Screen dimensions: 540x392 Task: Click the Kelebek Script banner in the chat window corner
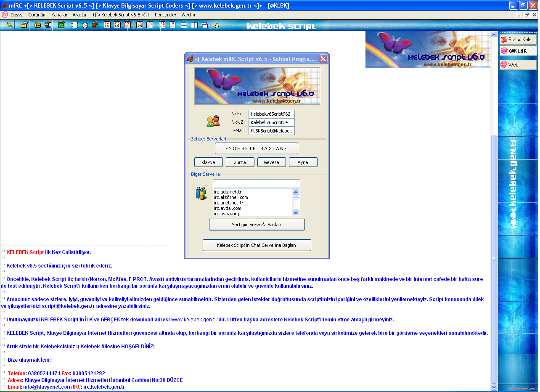pos(428,49)
